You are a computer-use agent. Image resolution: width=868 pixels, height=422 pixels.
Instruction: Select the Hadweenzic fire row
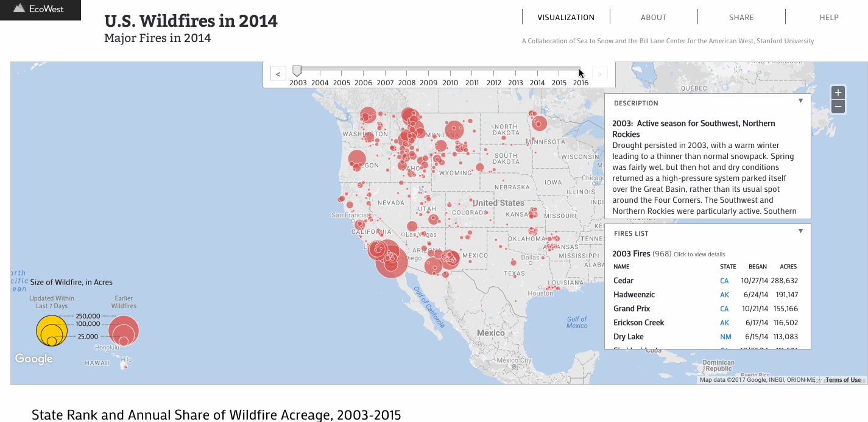pos(634,295)
